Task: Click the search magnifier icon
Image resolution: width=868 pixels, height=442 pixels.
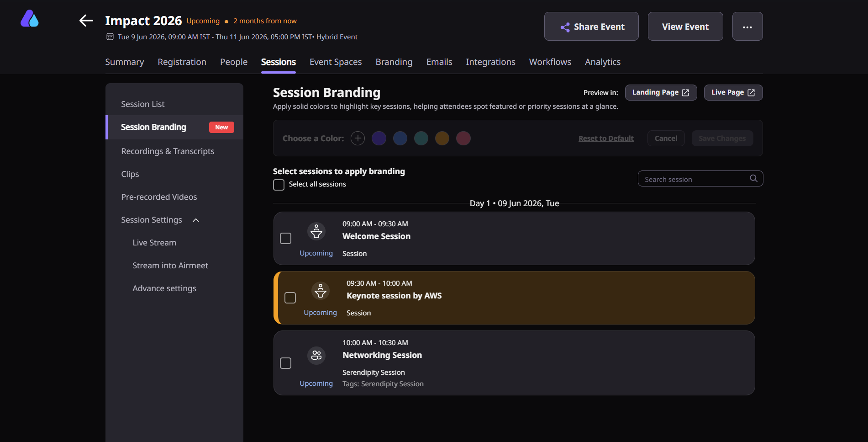Action: coord(753,178)
